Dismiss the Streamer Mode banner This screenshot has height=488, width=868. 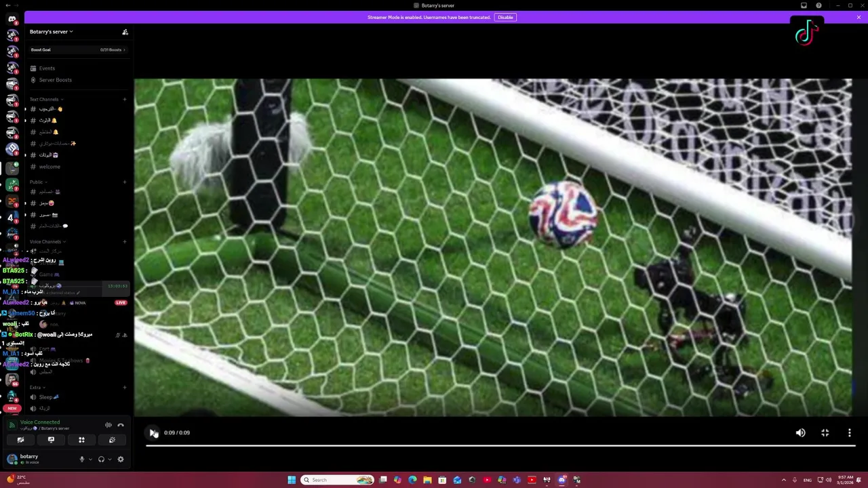click(x=859, y=17)
